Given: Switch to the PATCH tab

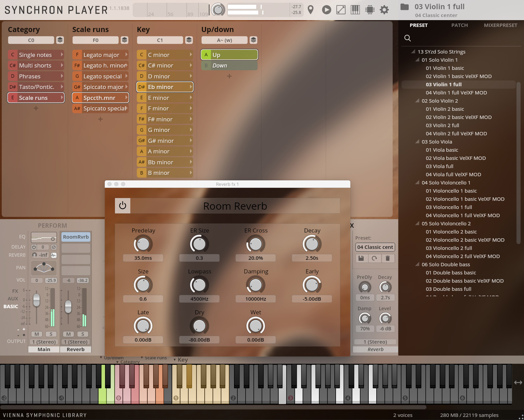Looking at the screenshot, I should tap(460, 25).
